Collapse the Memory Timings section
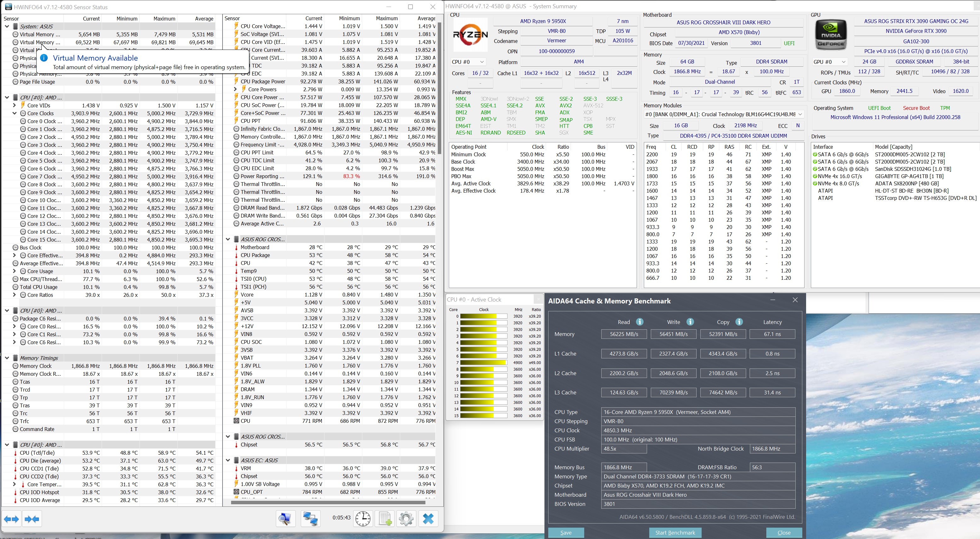This screenshot has width=980, height=539. (x=7, y=358)
